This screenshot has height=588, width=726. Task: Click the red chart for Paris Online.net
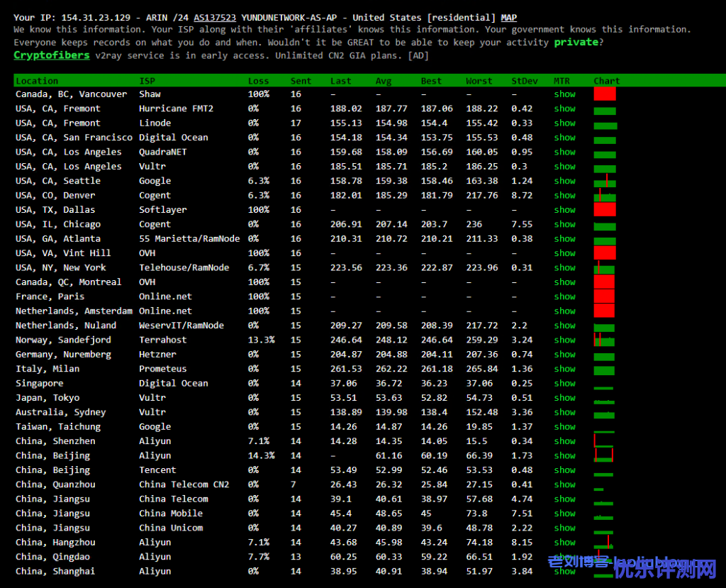[x=604, y=296]
